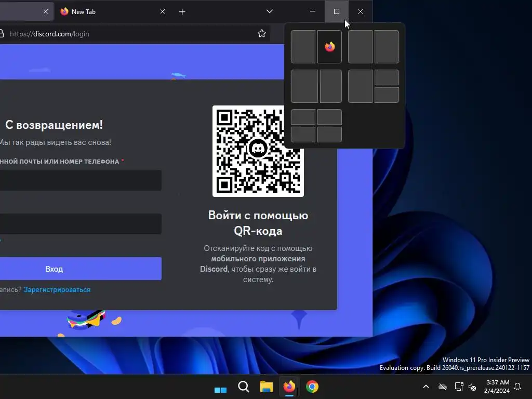532x399 pixels.
Task: Minimize the Firefox window
Action: click(313, 11)
